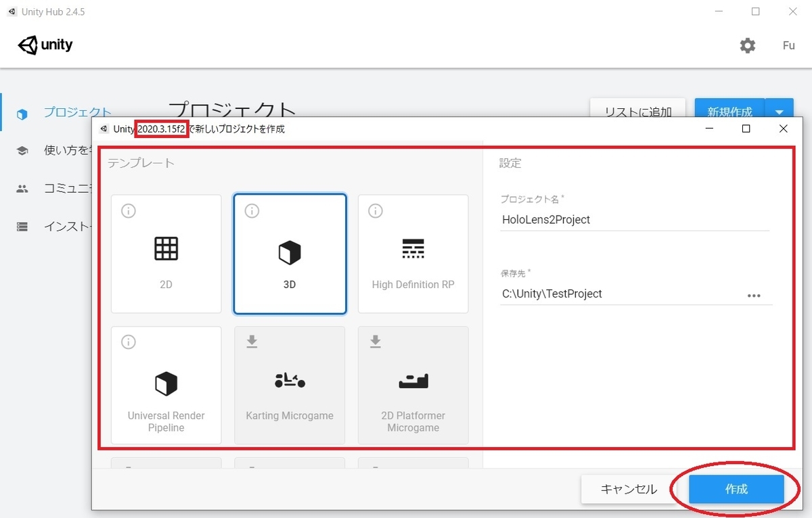Click the 設定 heading text
The width and height of the screenshot is (812, 518).
[x=510, y=163]
